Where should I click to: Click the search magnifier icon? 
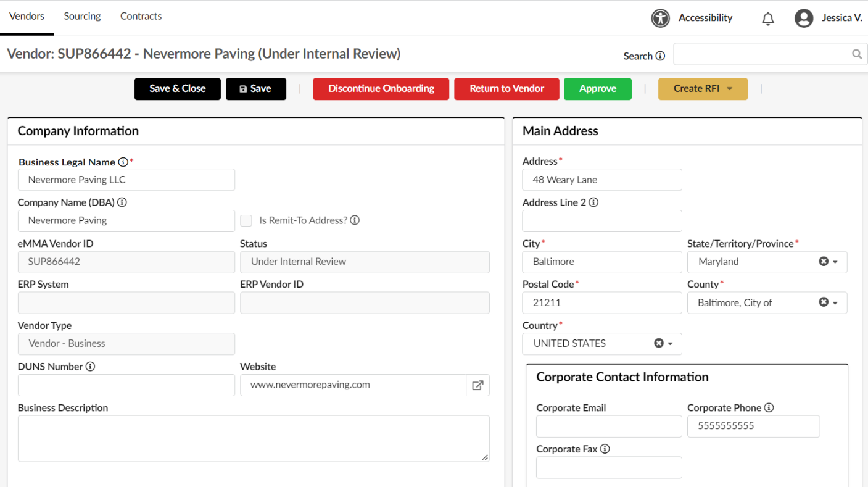tap(857, 54)
